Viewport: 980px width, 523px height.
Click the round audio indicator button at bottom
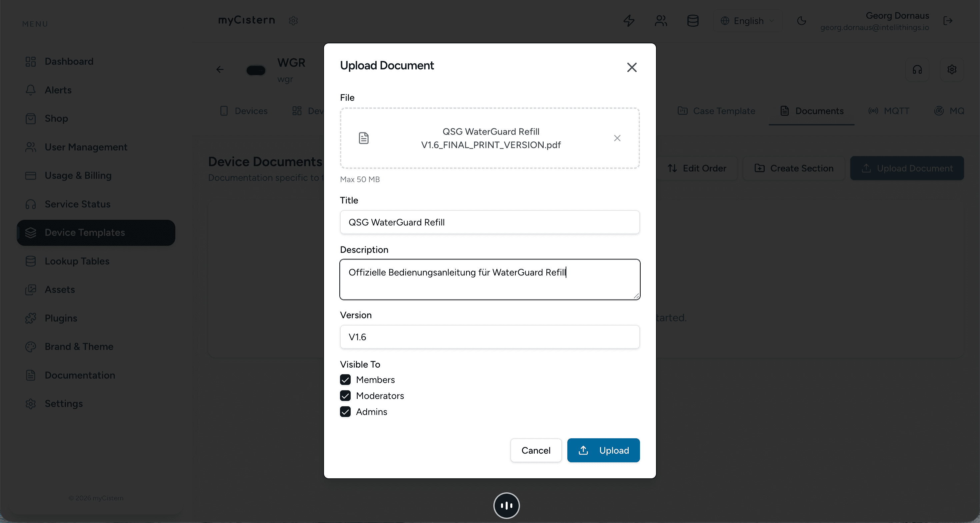(506, 506)
